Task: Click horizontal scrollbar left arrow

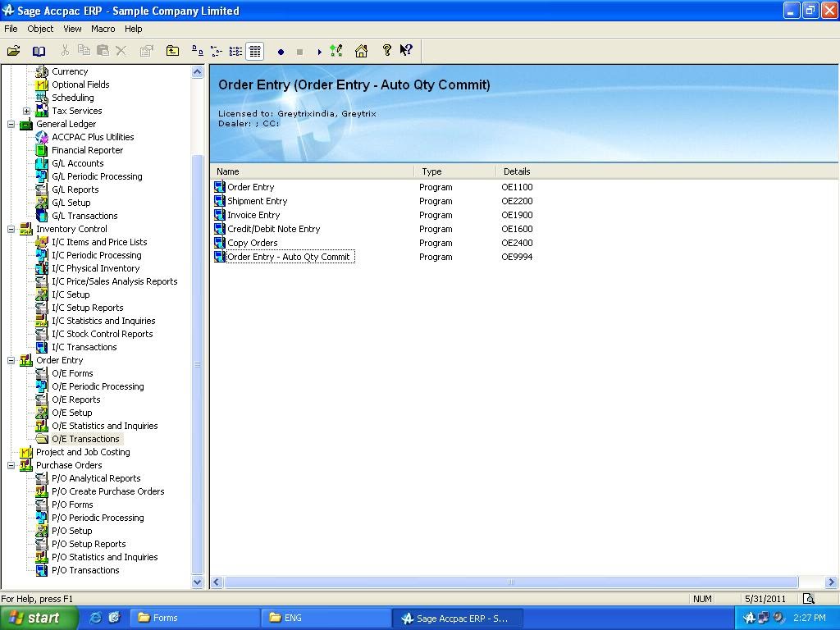Action: pyautogui.click(x=217, y=582)
